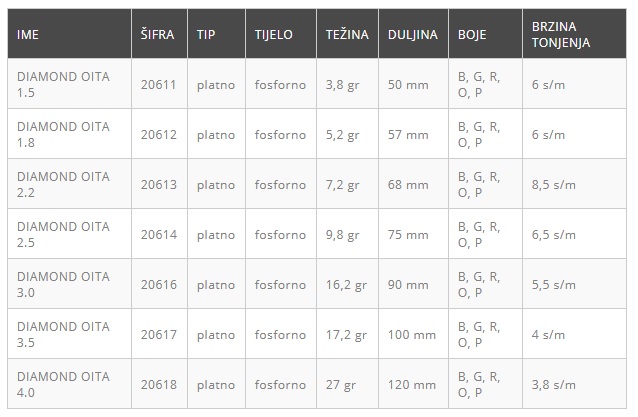Select the TEŽINA column header
Image resolution: width=638 pixels, height=417 pixels.
coord(347,34)
